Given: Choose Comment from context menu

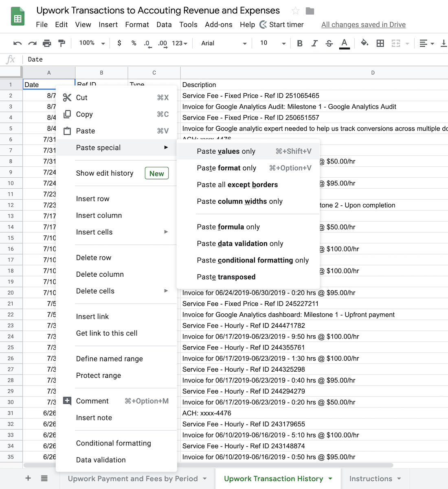Looking at the screenshot, I should 116,401.
